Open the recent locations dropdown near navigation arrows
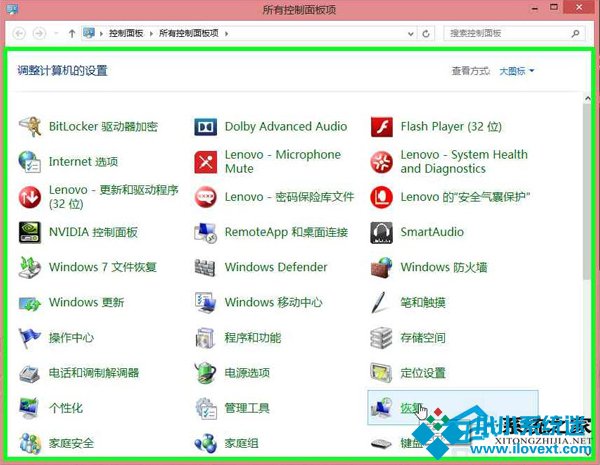 (x=56, y=34)
